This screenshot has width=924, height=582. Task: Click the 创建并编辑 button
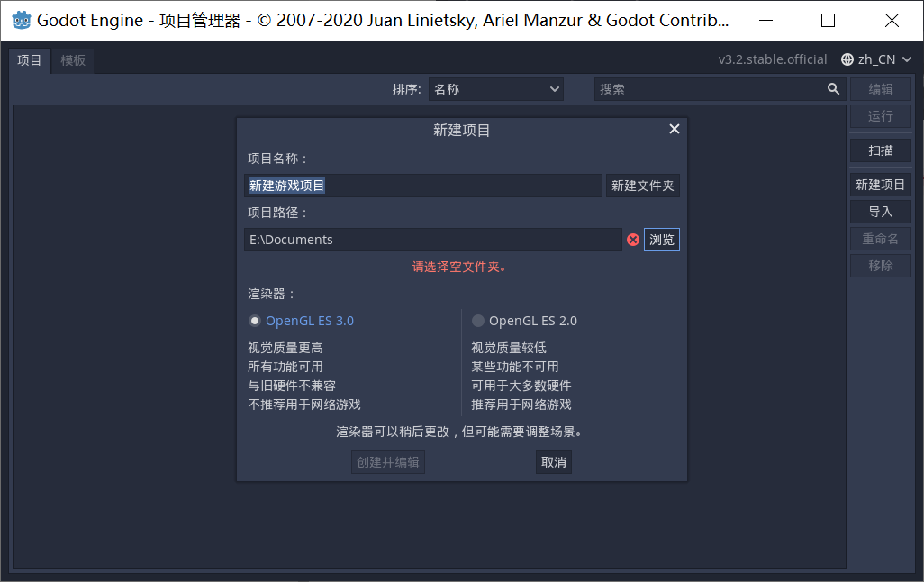point(388,462)
